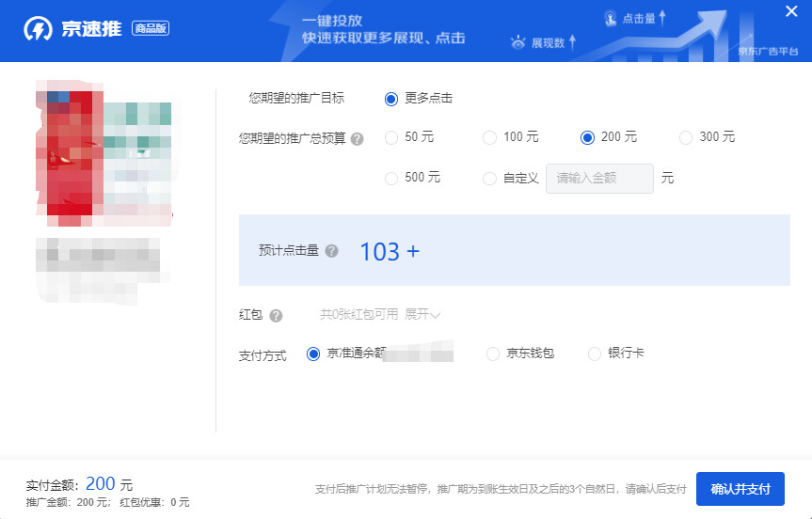
Task: Click the 京速推 lightning logo icon
Action: [x=39, y=29]
